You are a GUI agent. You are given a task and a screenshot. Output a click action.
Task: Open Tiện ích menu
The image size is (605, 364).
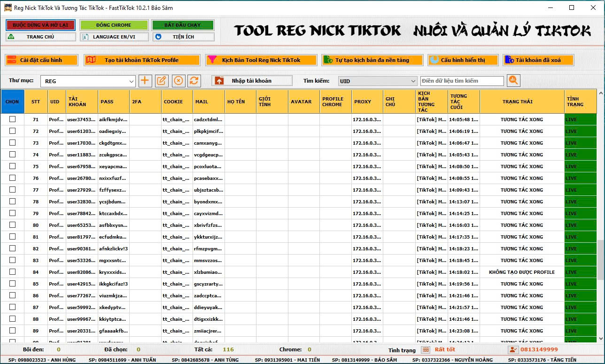(x=183, y=37)
